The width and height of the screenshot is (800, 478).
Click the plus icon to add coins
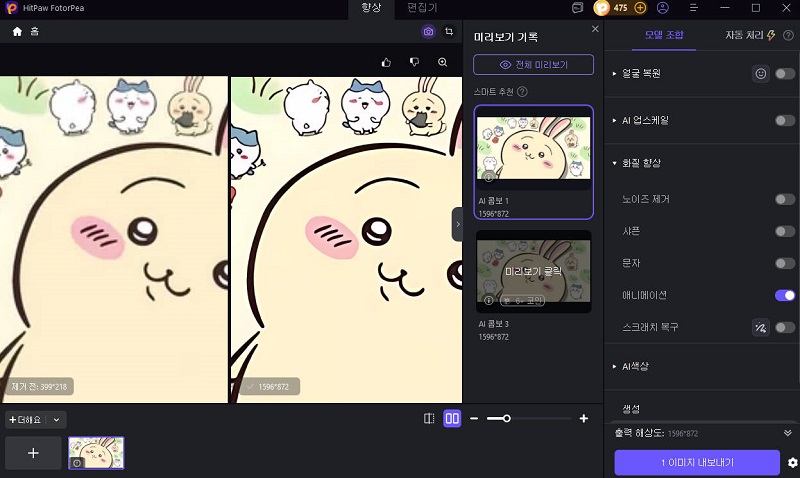[x=640, y=8]
